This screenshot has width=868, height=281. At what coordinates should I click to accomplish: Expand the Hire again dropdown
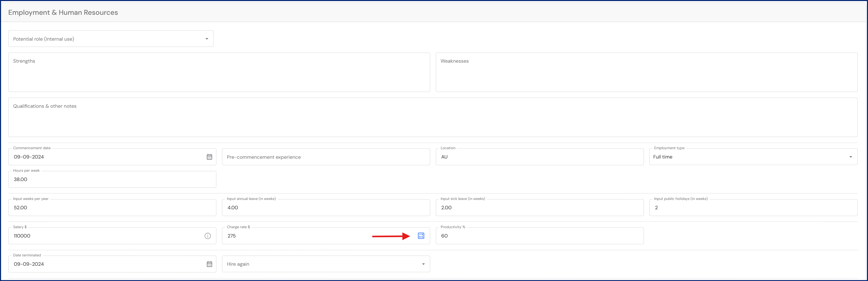coord(423,264)
